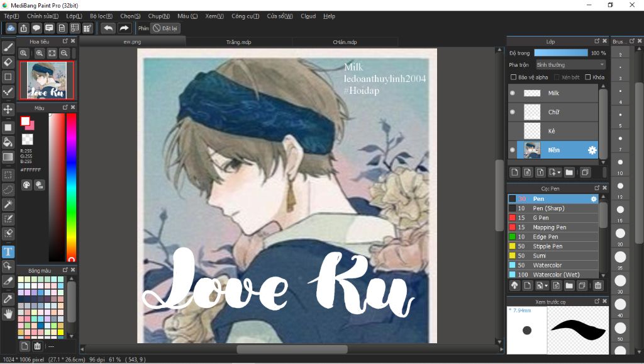Click the cloud save icon
Screen dimensions: 644x364
point(11,28)
